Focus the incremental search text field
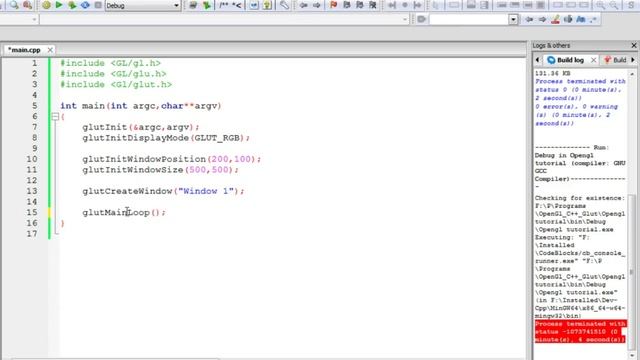This screenshot has width=640, height=360. tap(469, 19)
